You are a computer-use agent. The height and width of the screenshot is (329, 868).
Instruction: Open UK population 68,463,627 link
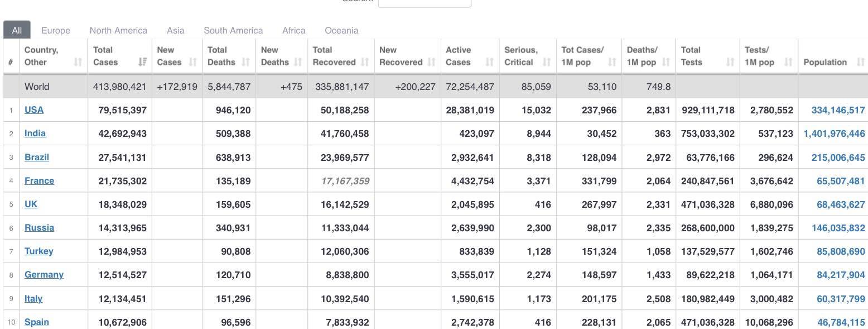(x=841, y=204)
